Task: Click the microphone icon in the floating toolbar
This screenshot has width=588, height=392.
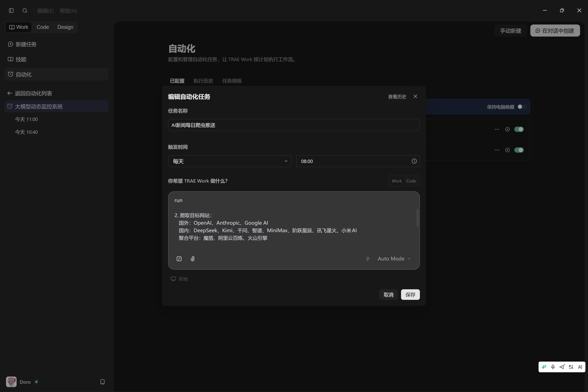Action: pyautogui.click(x=553, y=367)
